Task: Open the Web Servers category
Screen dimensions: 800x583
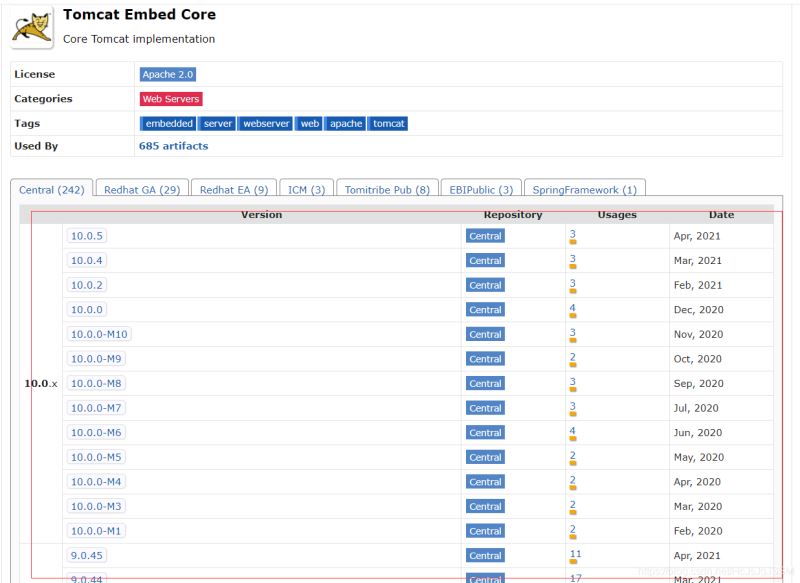Action: tap(171, 99)
